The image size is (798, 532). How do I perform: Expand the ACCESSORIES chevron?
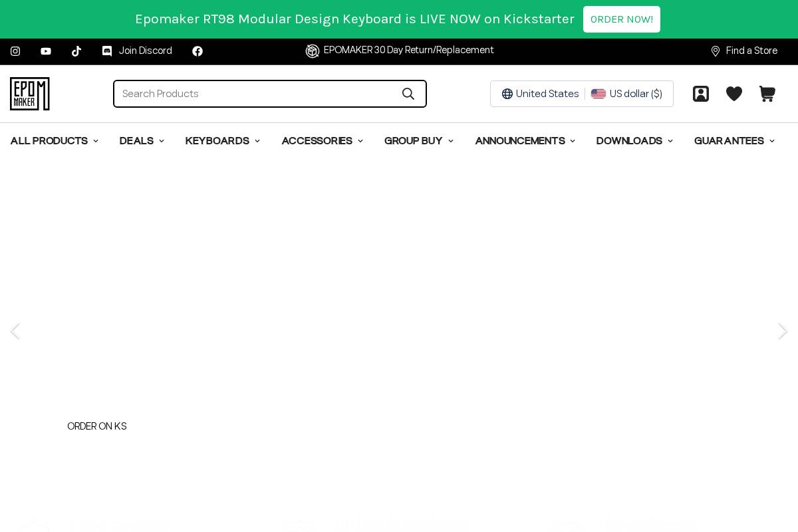click(360, 141)
